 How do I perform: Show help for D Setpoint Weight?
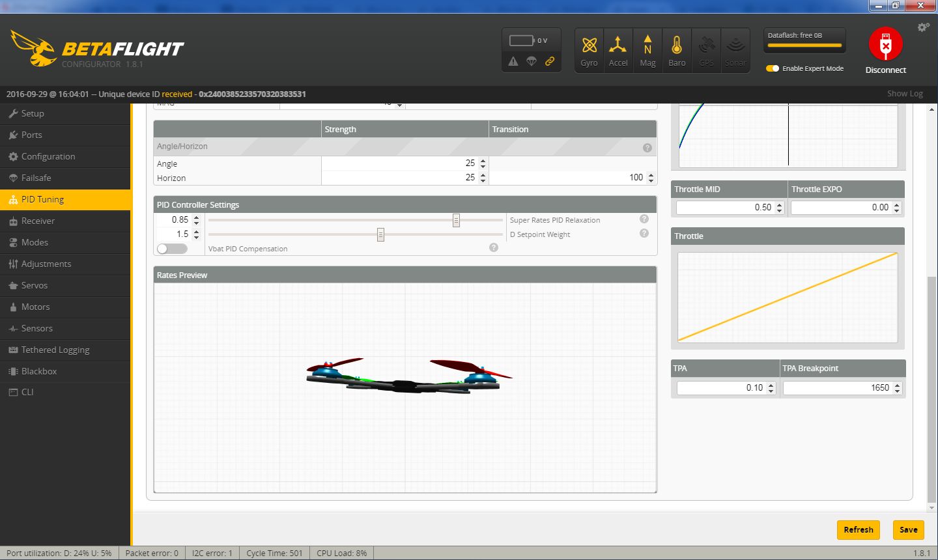point(644,233)
